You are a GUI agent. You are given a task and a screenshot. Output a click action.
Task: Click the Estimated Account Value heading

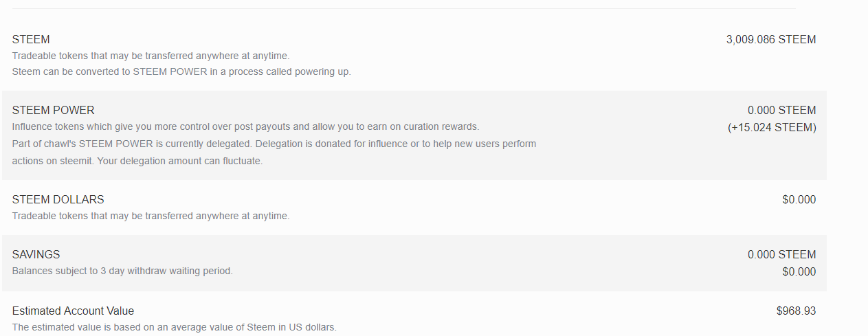click(x=74, y=311)
